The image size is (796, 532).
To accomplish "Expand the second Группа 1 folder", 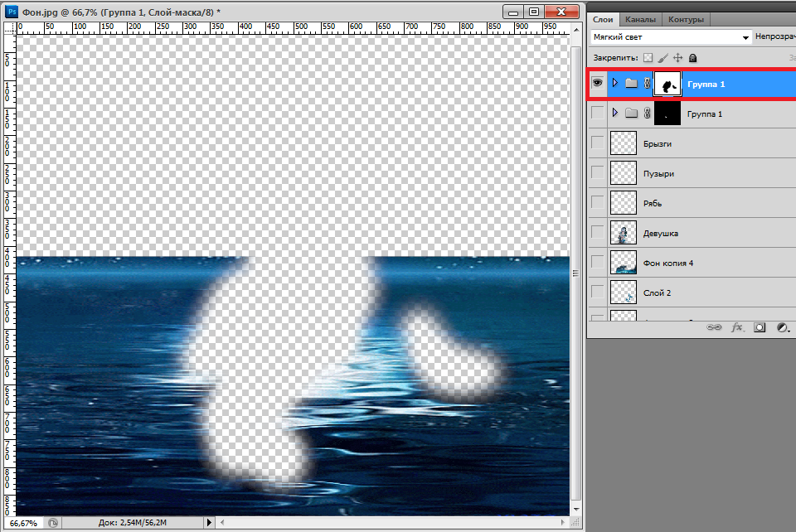I will point(614,113).
